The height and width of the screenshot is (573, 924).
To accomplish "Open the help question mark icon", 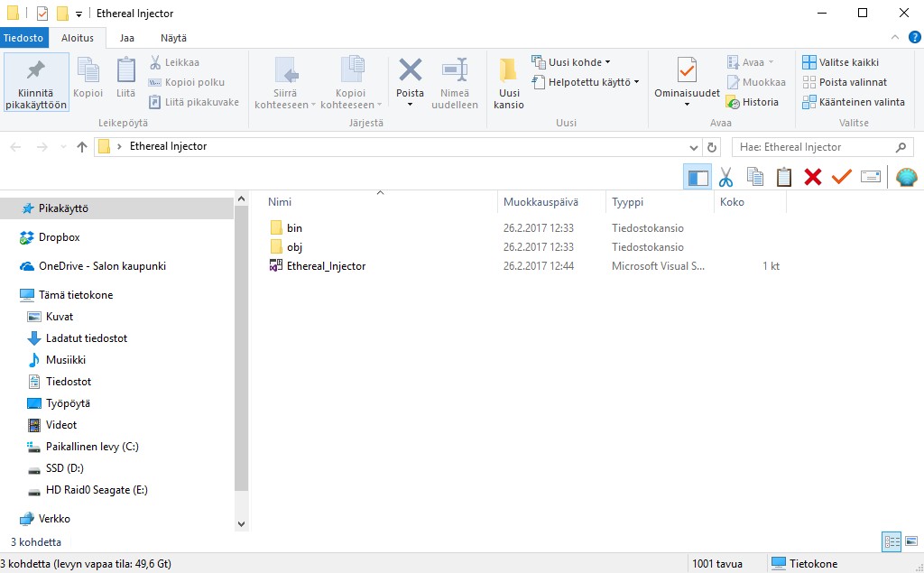I will click(915, 38).
